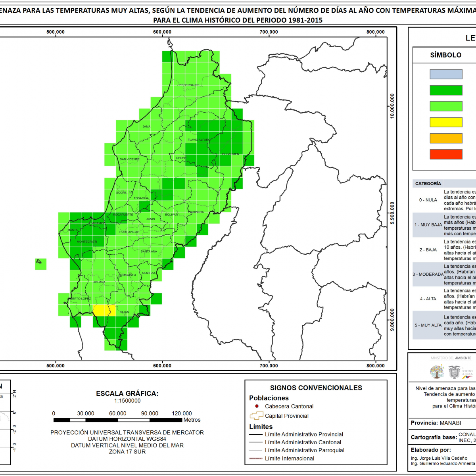Click the CATEGORÍA table header

[428, 184]
